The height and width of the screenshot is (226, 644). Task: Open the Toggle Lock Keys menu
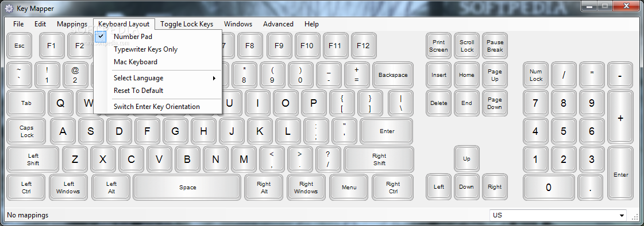coord(187,24)
